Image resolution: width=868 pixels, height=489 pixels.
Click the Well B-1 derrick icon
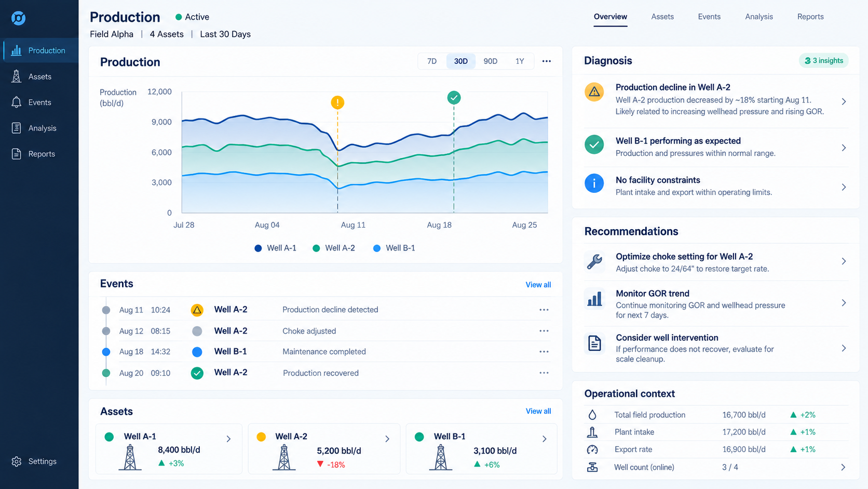441,458
